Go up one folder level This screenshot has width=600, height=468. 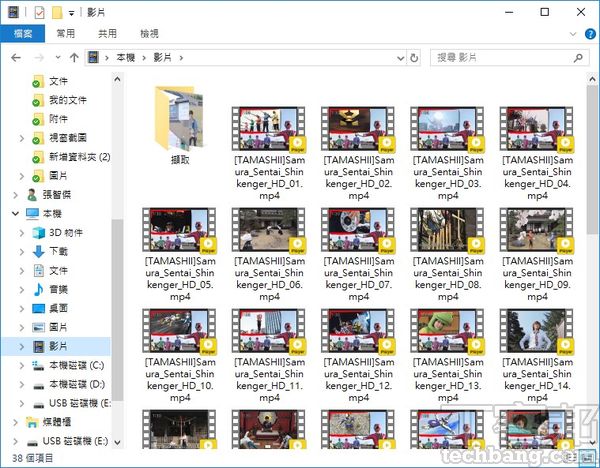click(x=74, y=58)
